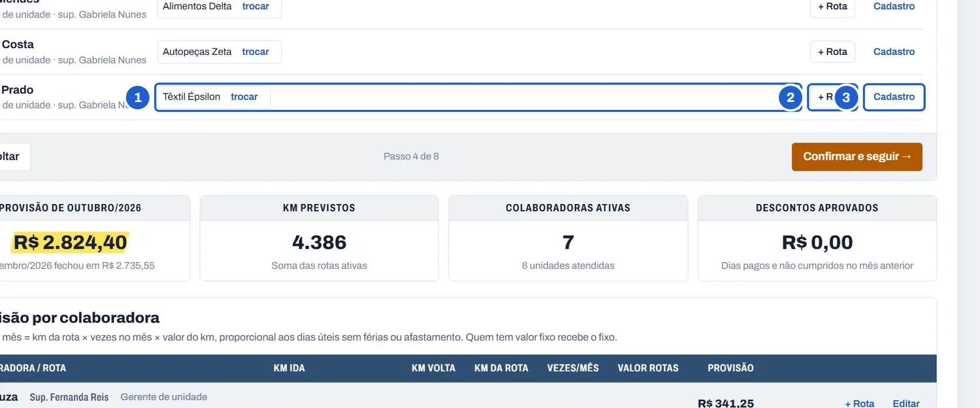Screen dimensions: 980x408
Task: Click + Rota in the Costa row
Action: [x=832, y=52]
